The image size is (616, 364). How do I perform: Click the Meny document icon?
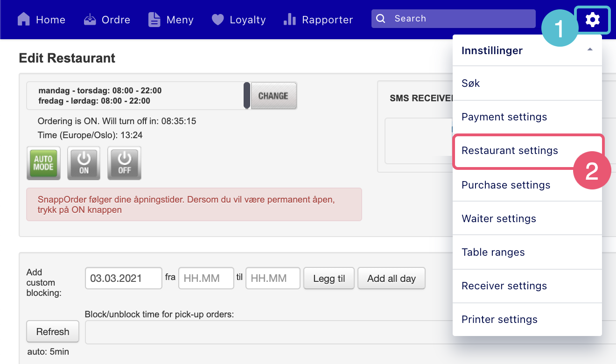point(154,20)
